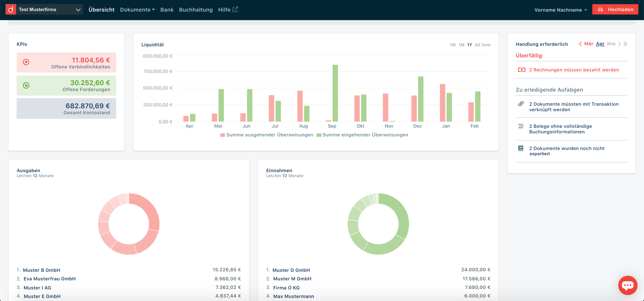
Task: Click the domonda logo icon top-left
Action: click(11, 9)
